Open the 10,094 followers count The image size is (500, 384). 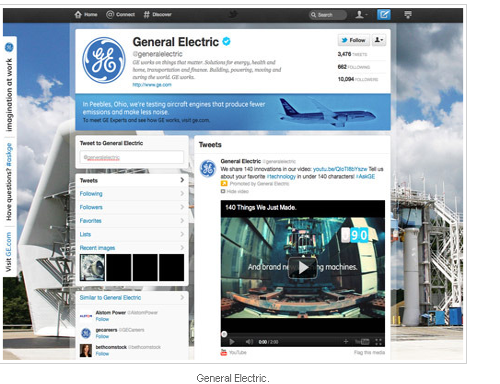click(x=358, y=79)
